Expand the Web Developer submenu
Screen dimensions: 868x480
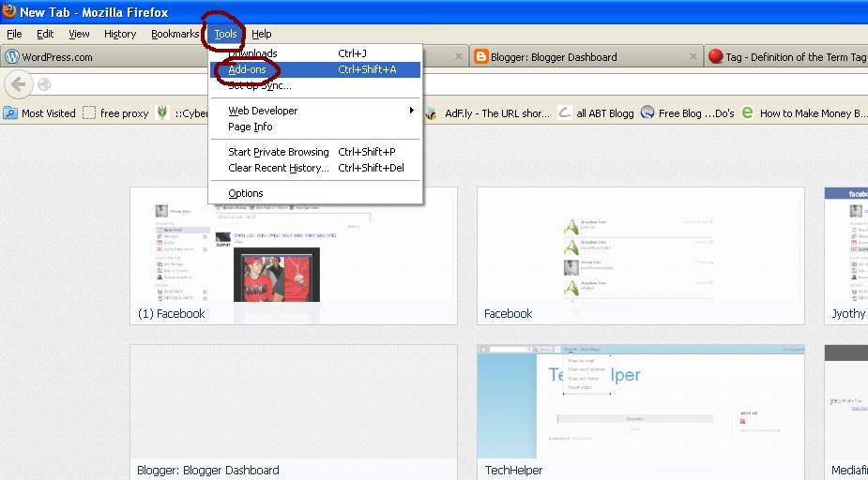pos(315,111)
